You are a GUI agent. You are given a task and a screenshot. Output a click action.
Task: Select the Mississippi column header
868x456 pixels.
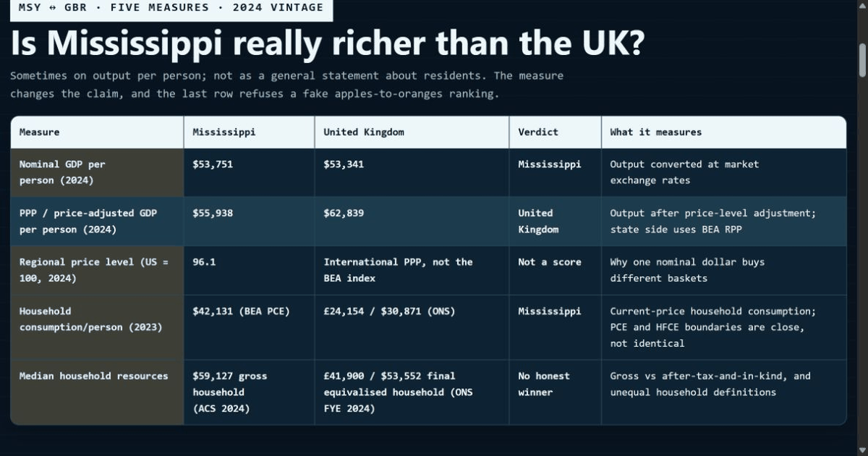[250, 132]
